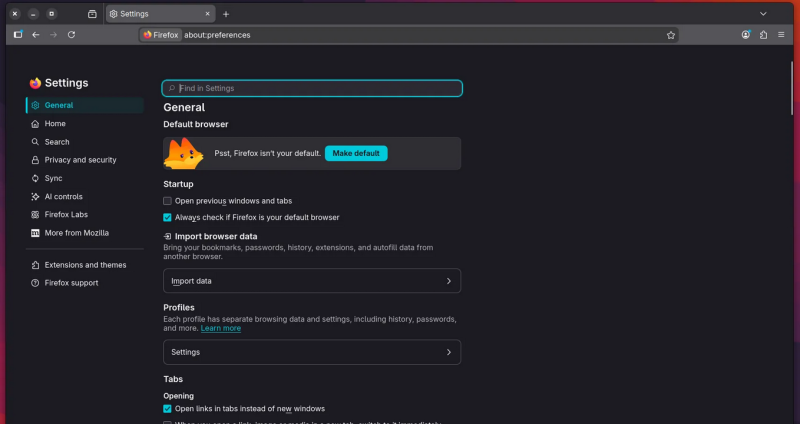Go back using the back arrow
The width and height of the screenshot is (800, 424).
coord(36,35)
